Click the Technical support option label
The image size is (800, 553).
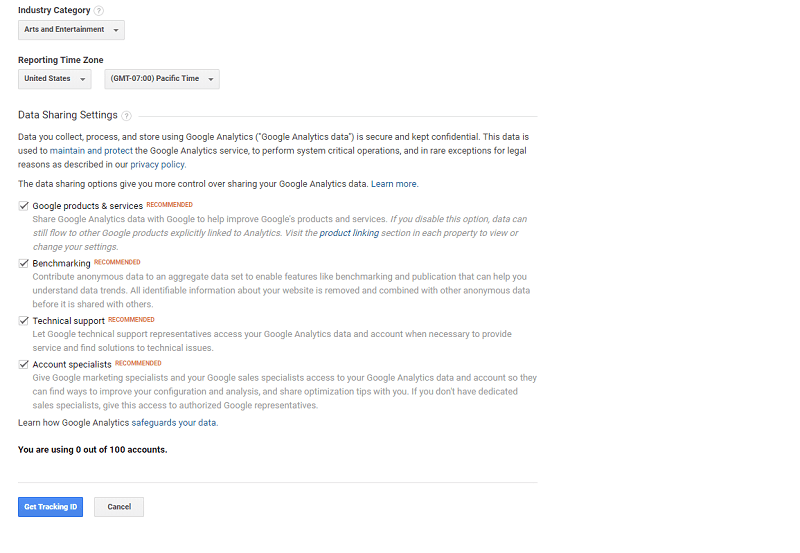coord(68,320)
